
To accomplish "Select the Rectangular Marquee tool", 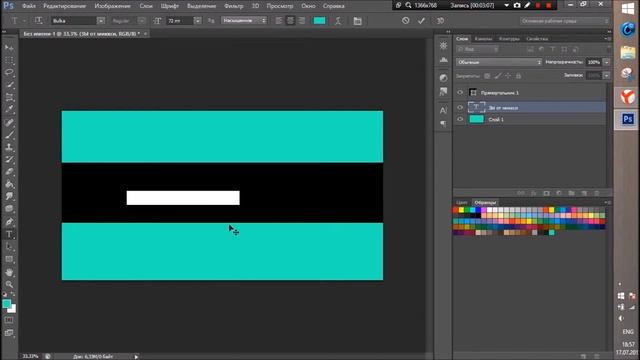I will [x=9, y=60].
